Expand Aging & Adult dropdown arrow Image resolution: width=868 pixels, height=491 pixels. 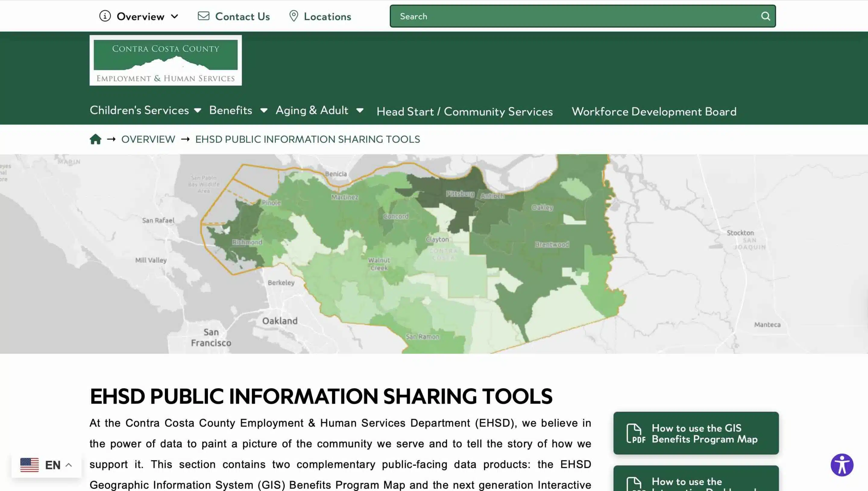pyautogui.click(x=360, y=110)
